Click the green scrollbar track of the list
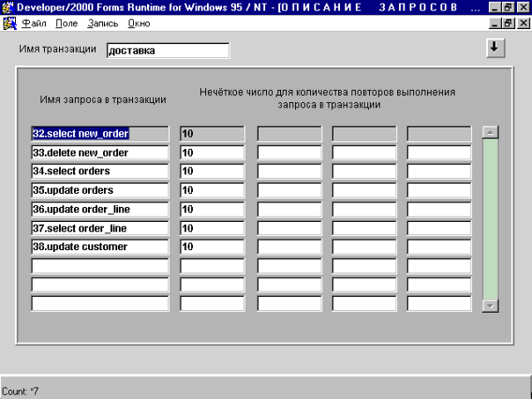532x399 pixels. click(x=490, y=219)
